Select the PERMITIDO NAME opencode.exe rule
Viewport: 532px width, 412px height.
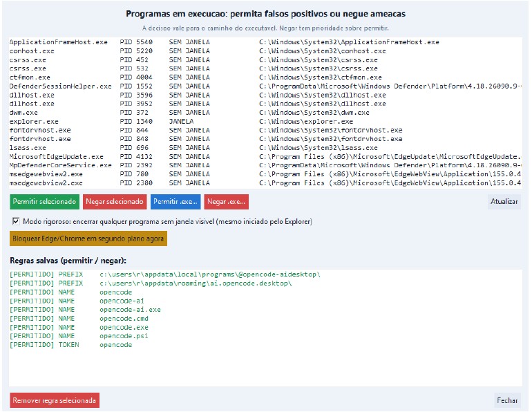click(x=265, y=327)
